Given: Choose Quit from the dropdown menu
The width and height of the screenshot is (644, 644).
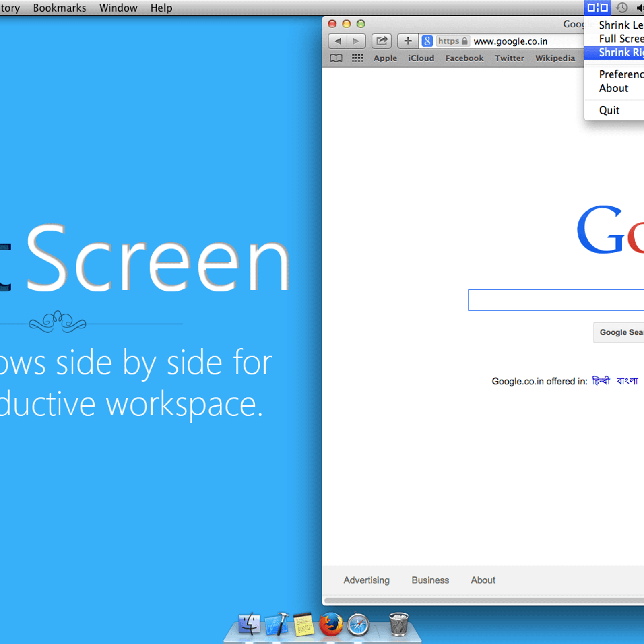Looking at the screenshot, I should [x=614, y=110].
